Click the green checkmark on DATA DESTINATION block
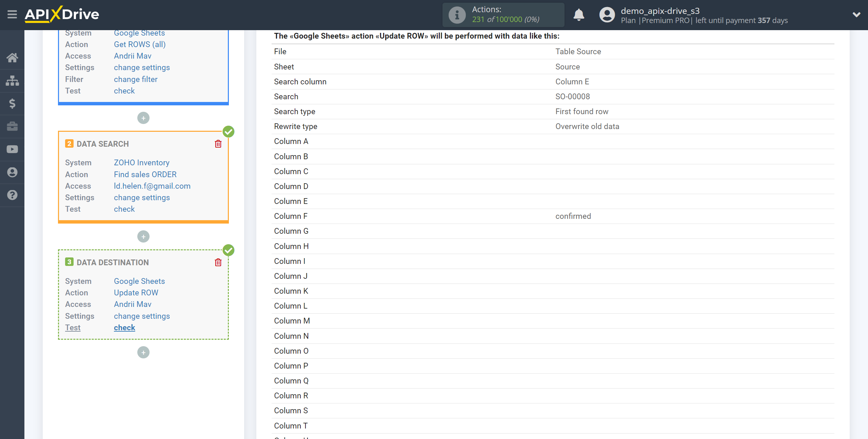 click(229, 250)
